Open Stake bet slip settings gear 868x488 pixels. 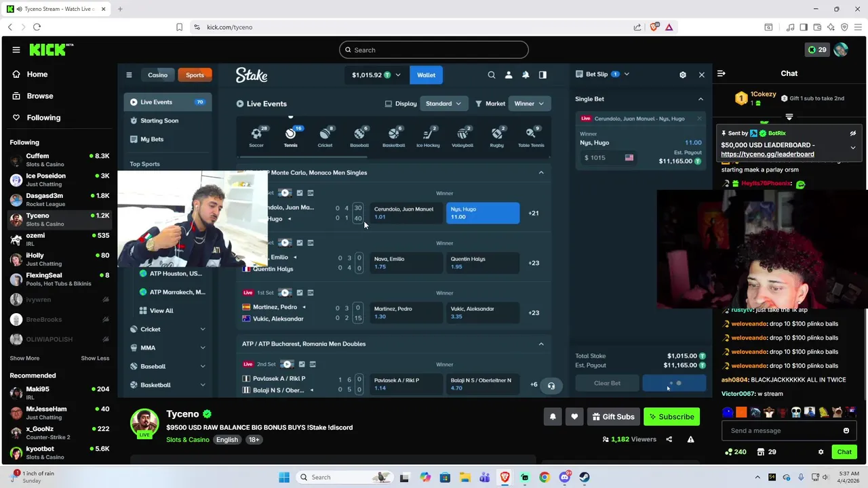coord(683,75)
